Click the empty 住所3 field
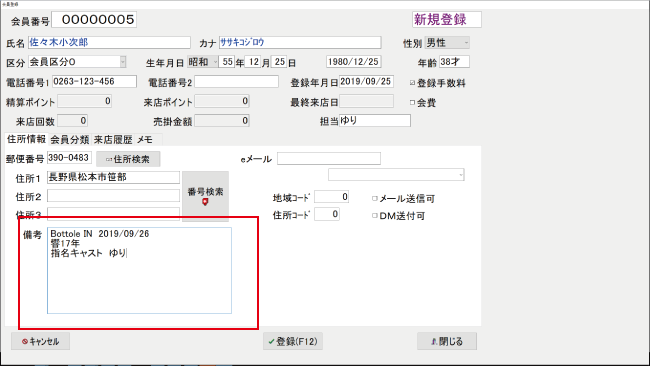The height and width of the screenshot is (366, 650). [x=114, y=213]
